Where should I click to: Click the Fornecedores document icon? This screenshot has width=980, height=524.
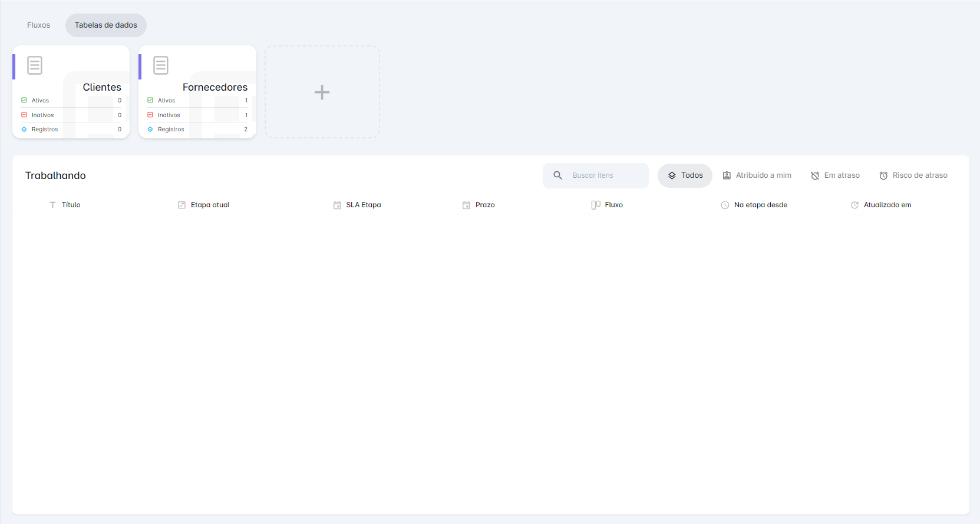pos(161,65)
